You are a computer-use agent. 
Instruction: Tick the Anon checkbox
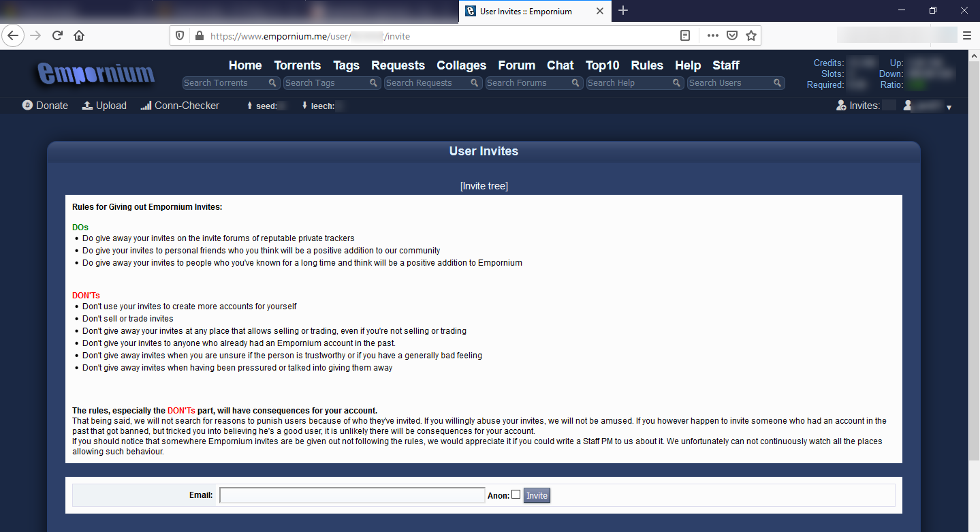(516, 495)
